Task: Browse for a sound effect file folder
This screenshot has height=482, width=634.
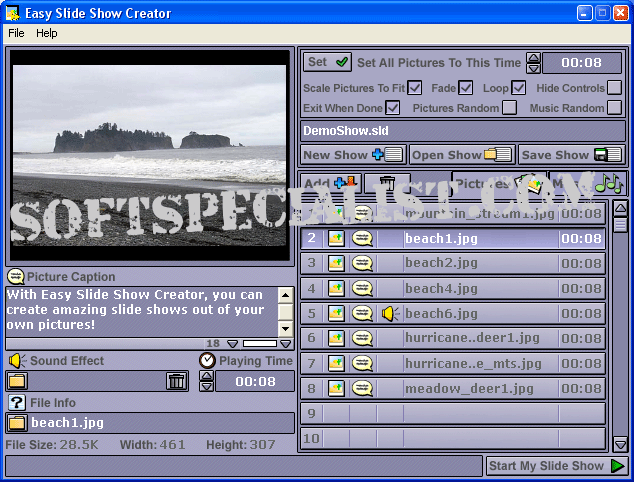Action: coord(17,381)
